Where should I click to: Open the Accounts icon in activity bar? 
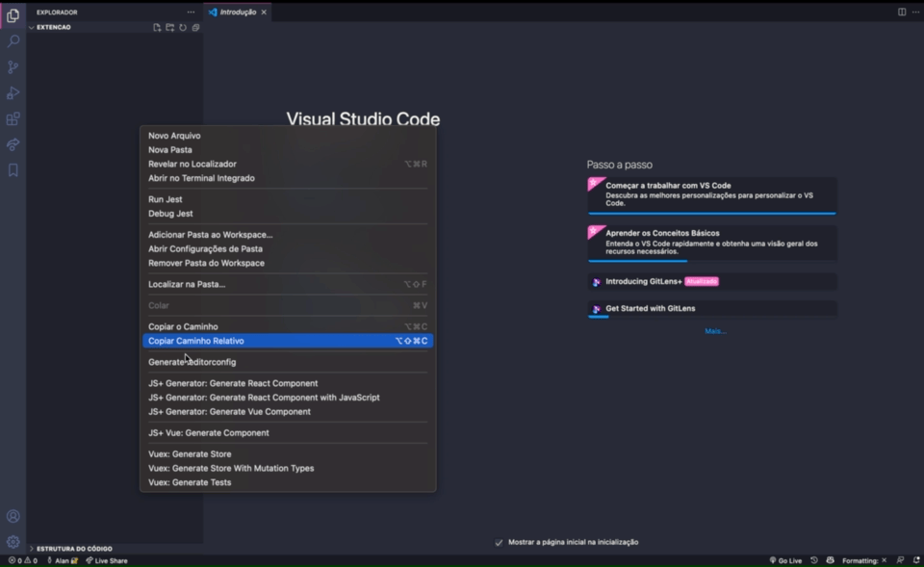click(13, 516)
